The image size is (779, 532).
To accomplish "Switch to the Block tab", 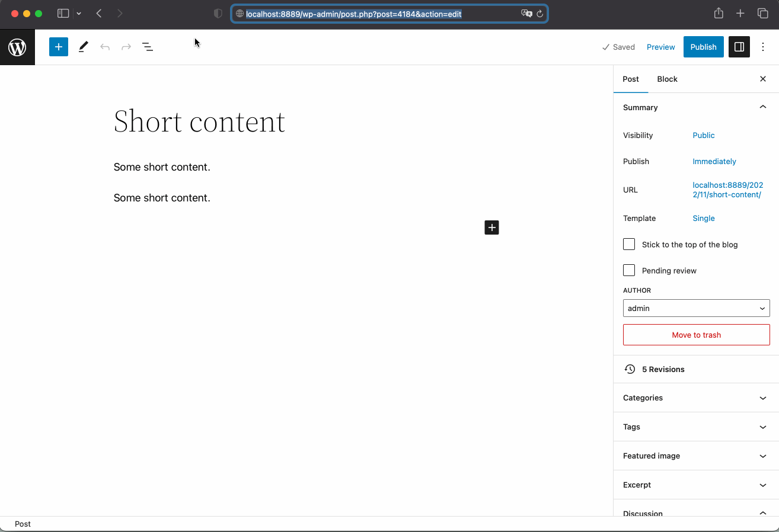I will pos(667,79).
